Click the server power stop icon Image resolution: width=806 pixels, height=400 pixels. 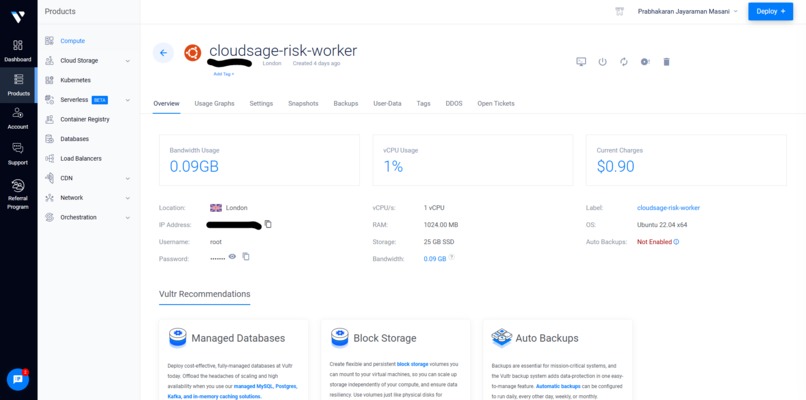point(602,62)
